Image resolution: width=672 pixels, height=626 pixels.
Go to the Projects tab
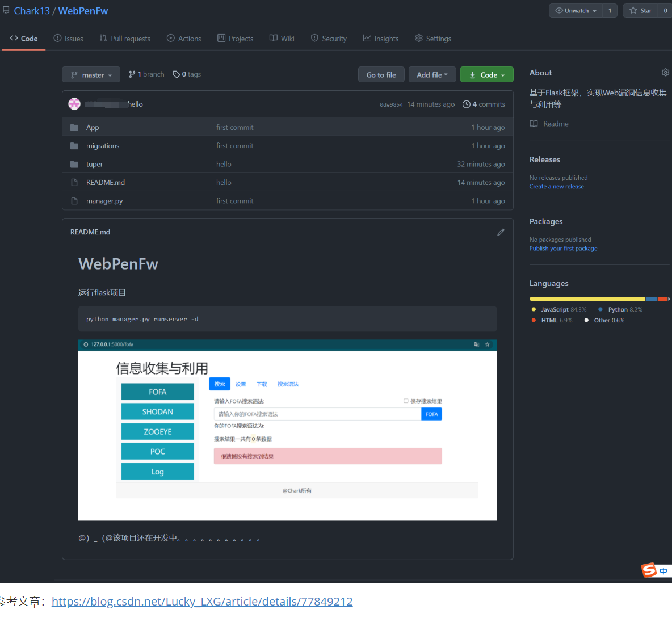click(x=236, y=39)
